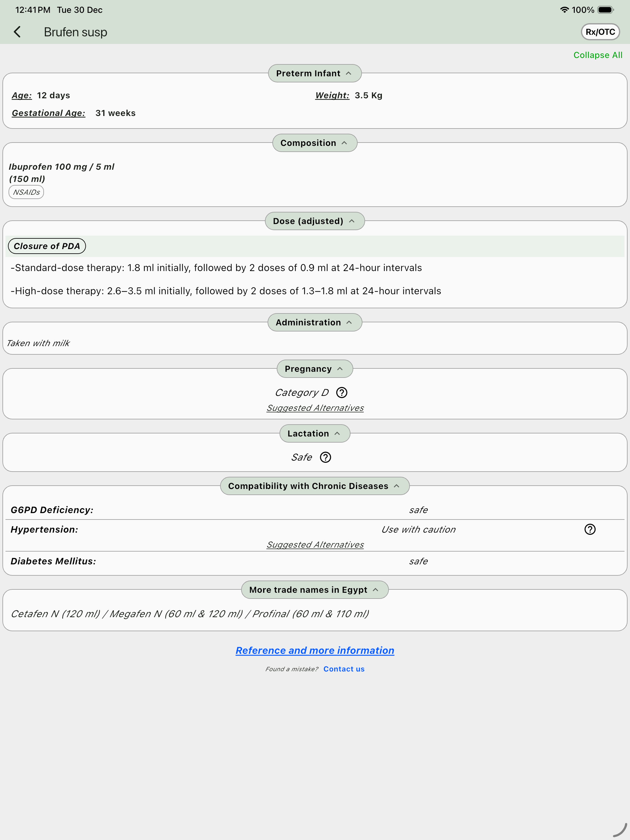
Task: Tap the Brufen susp title
Action: 75,32
